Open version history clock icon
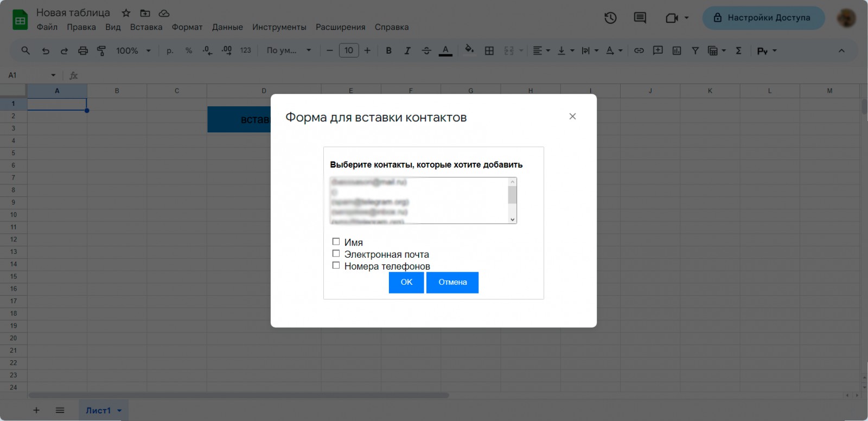Image resolution: width=868 pixels, height=421 pixels. click(x=610, y=18)
